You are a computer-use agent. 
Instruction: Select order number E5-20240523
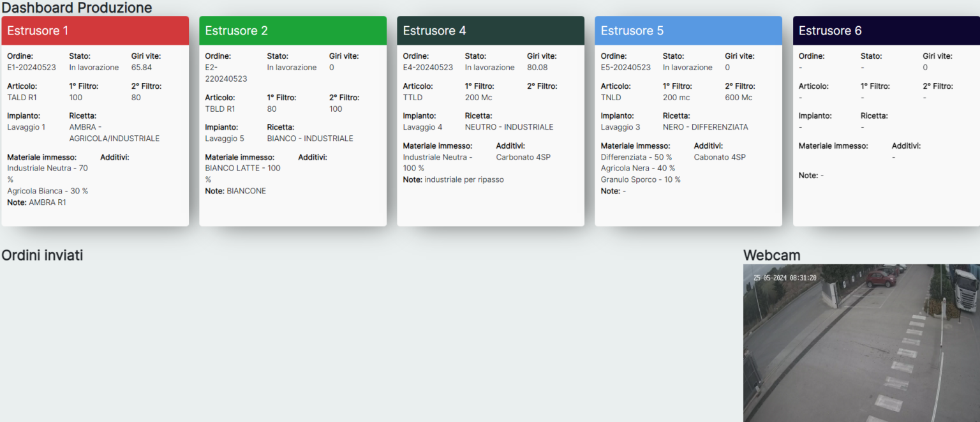(626, 68)
